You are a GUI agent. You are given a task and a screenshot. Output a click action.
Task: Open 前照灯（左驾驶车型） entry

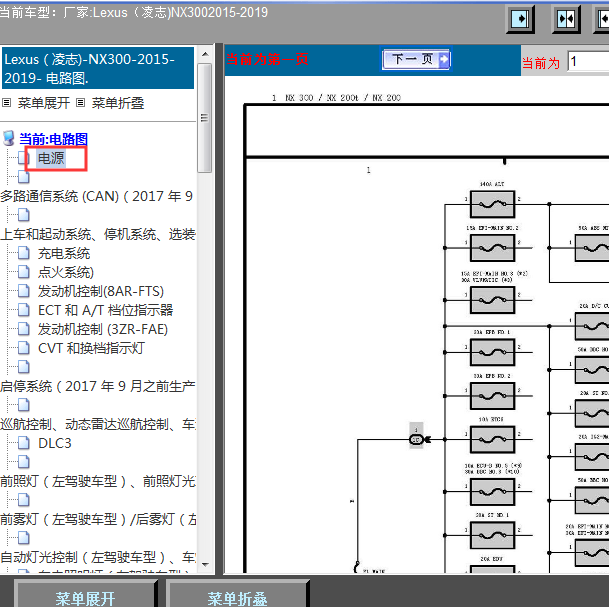[x=98, y=482]
